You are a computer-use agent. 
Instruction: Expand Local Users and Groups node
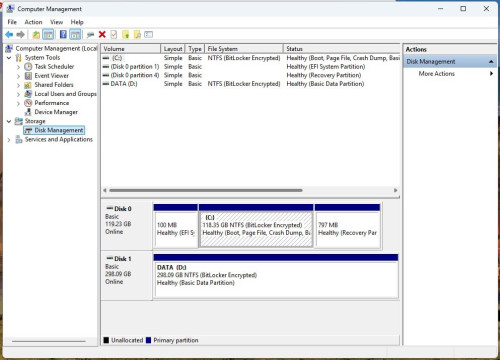pos(18,94)
